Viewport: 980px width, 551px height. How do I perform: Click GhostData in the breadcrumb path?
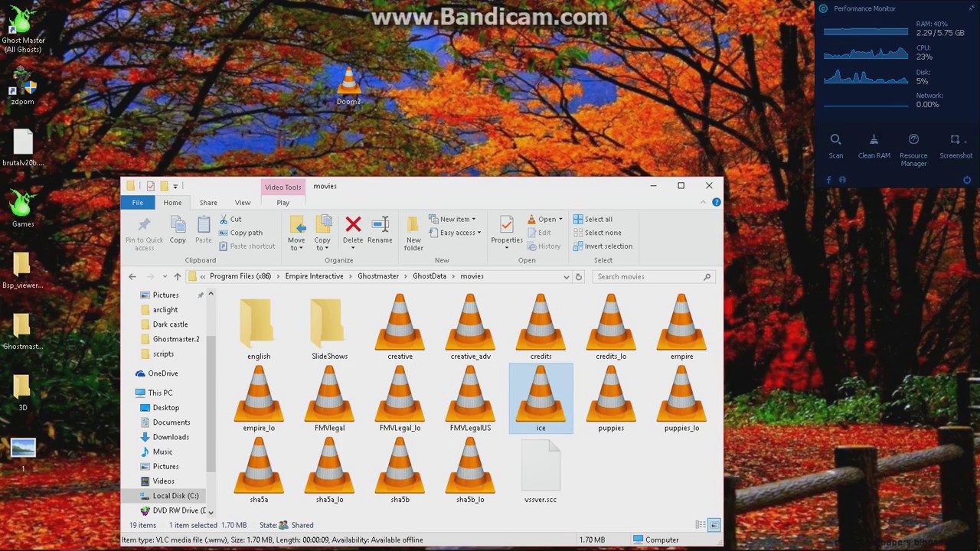pos(430,276)
